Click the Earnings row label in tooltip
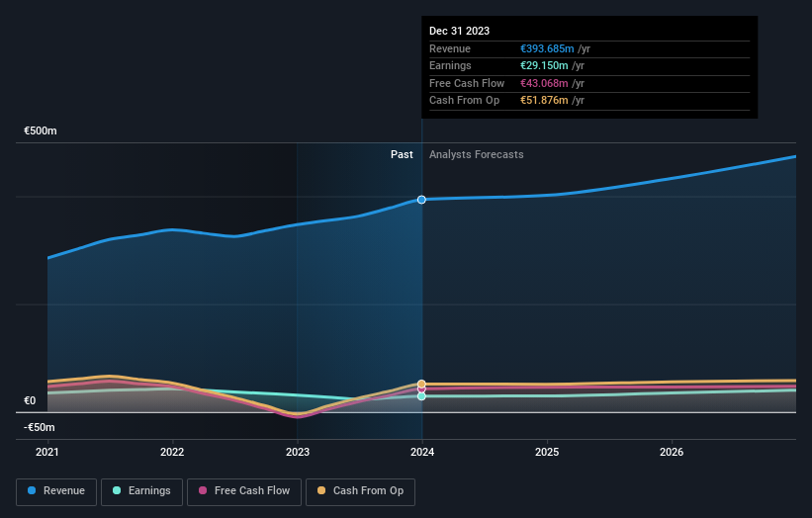This screenshot has width=812, height=518. (451, 65)
